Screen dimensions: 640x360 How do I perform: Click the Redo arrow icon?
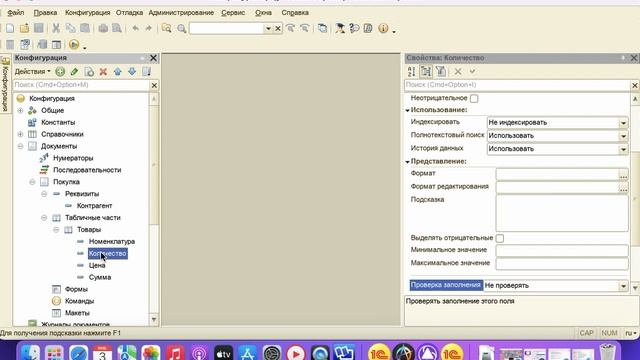coord(149,28)
